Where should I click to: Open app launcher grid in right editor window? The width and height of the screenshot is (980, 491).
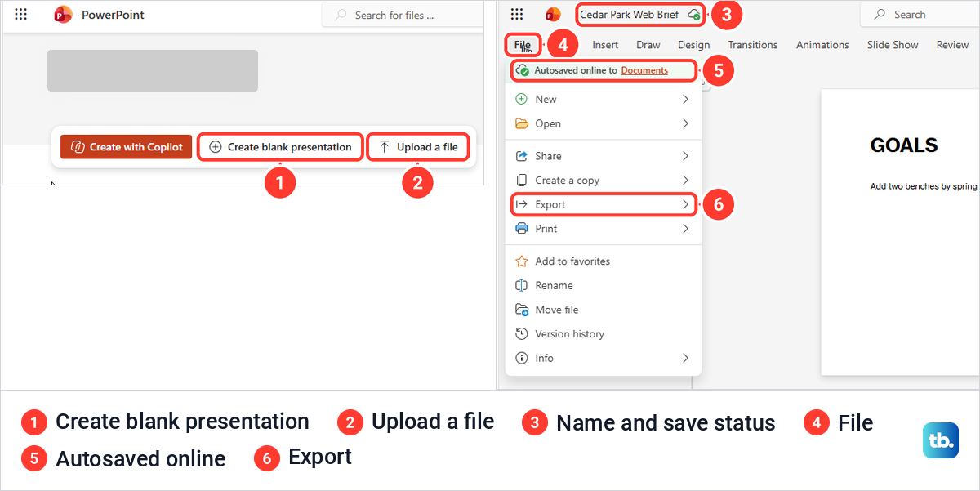(x=516, y=14)
